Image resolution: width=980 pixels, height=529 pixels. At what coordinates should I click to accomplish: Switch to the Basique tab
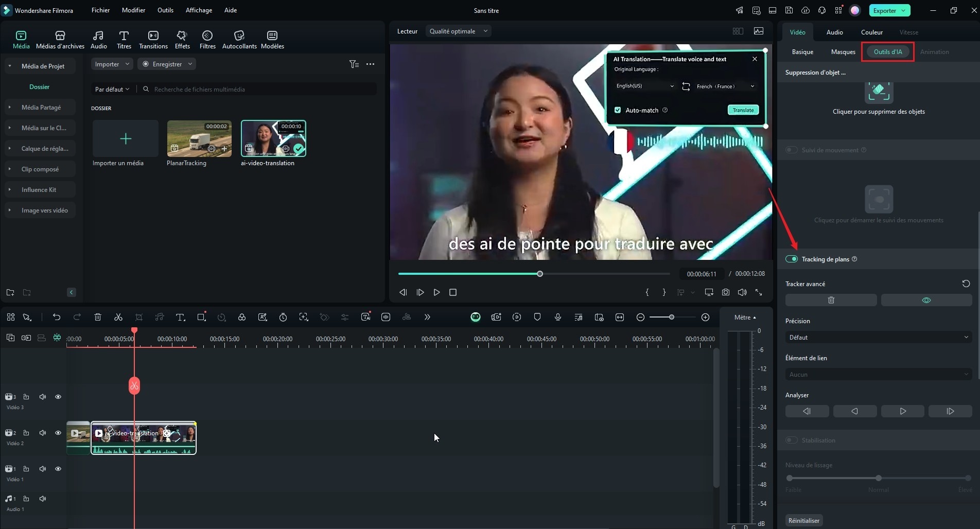[802, 51]
